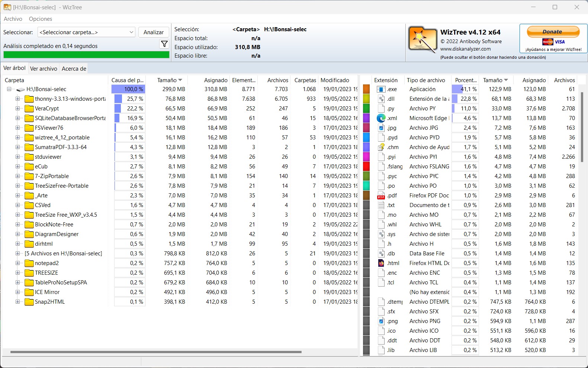
Task: Open the Archivo menu
Action: (13, 19)
